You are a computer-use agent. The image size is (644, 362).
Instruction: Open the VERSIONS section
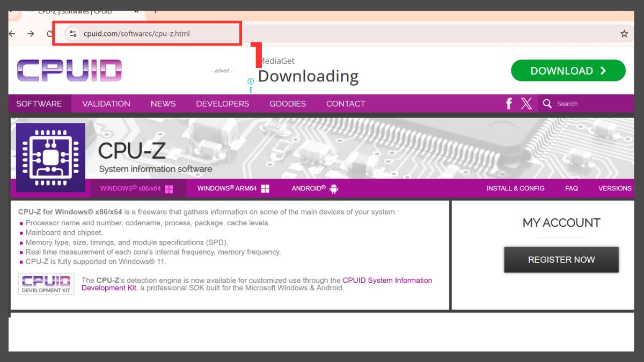[x=616, y=189]
